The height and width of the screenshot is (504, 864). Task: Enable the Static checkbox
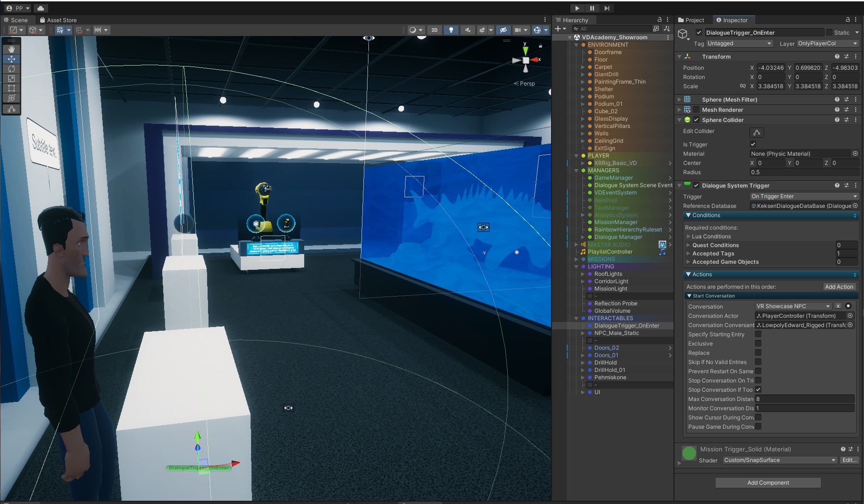point(829,33)
